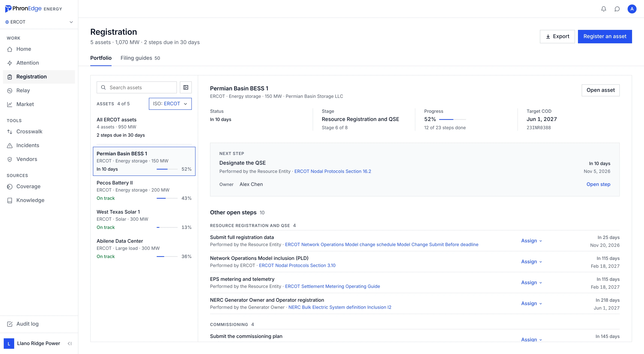Open Assign dropdown for Submit the commissioning plan

(531, 339)
